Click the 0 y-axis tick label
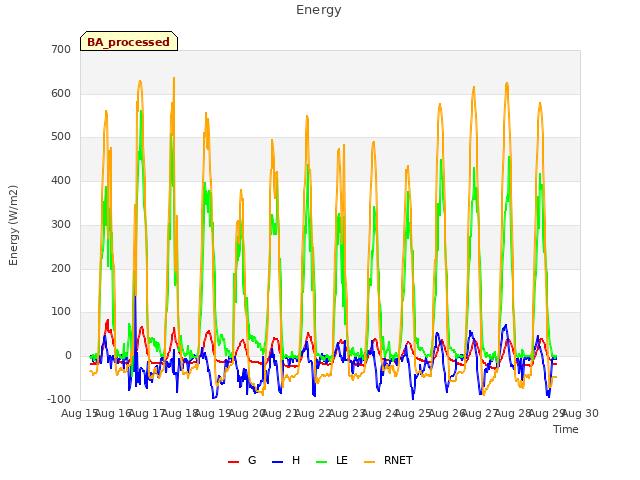Image resolution: width=640 pixels, height=480 pixels. pos(68,356)
